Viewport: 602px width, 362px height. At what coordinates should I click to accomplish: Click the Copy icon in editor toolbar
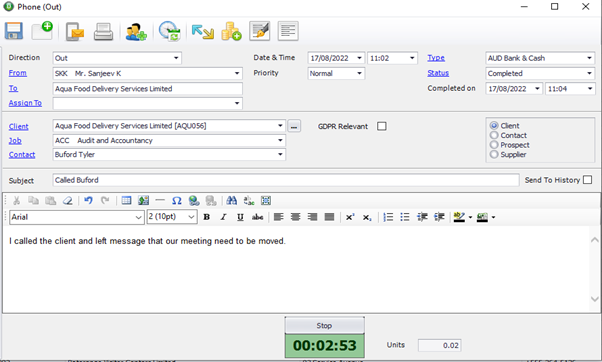tap(33, 200)
